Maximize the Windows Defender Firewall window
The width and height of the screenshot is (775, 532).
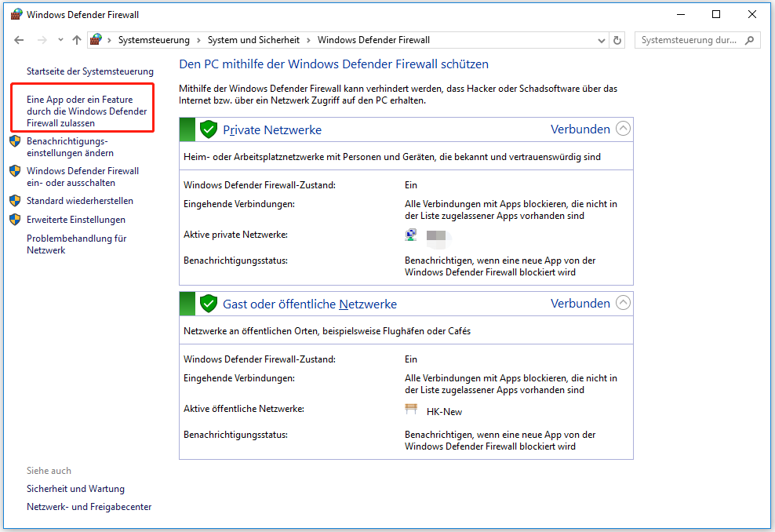(x=716, y=14)
